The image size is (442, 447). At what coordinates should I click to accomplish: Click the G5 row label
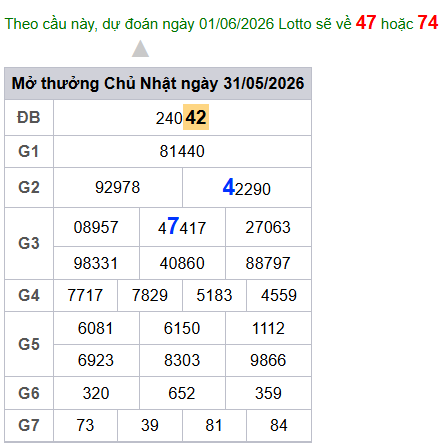(x=29, y=344)
